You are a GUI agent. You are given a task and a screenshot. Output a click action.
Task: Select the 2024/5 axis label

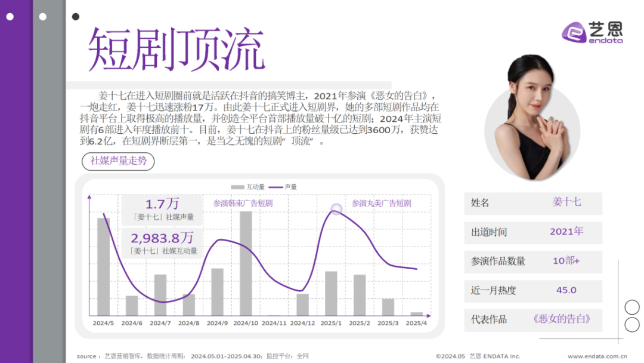pos(104,323)
